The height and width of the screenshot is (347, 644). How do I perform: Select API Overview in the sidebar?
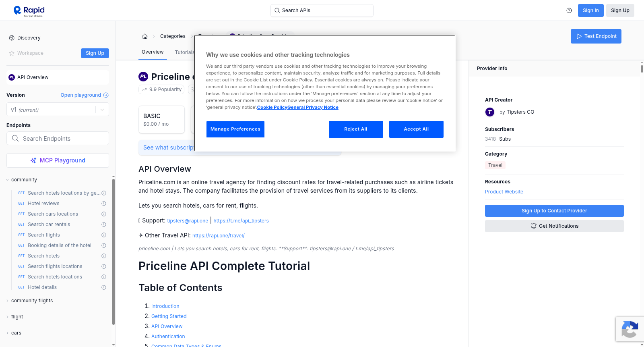tap(58, 77)
